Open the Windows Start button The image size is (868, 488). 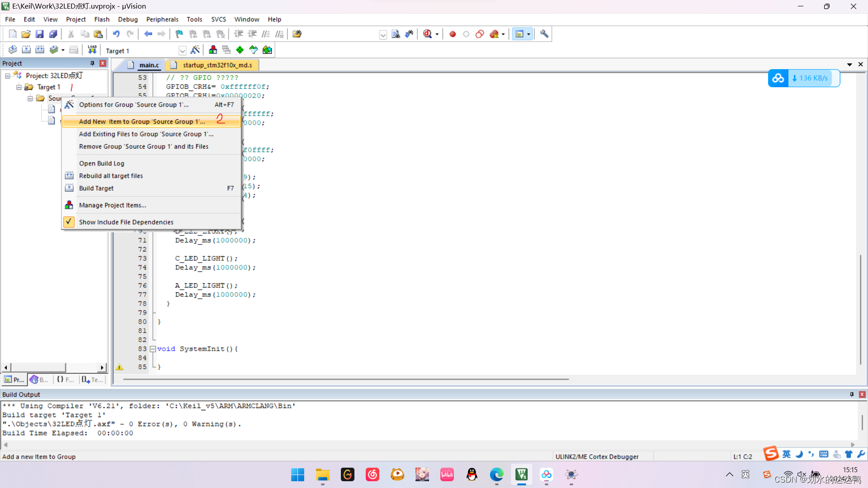click(x=297, y=474)
